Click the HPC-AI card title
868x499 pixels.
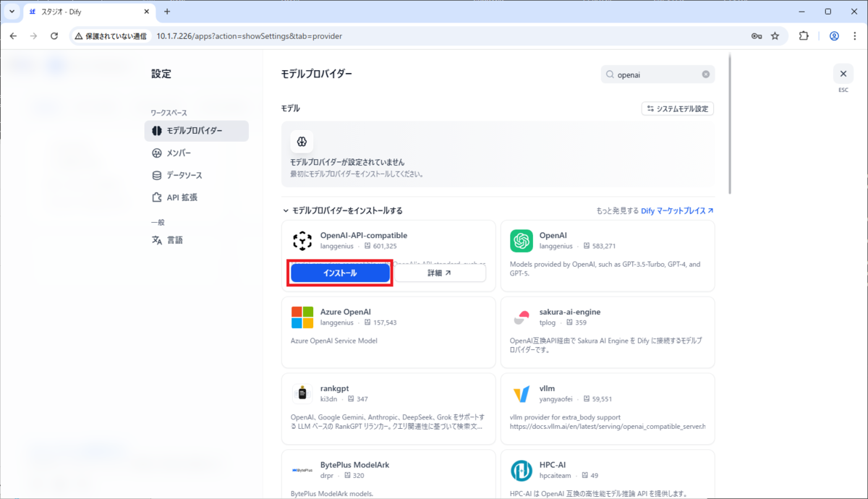point(554,464)
